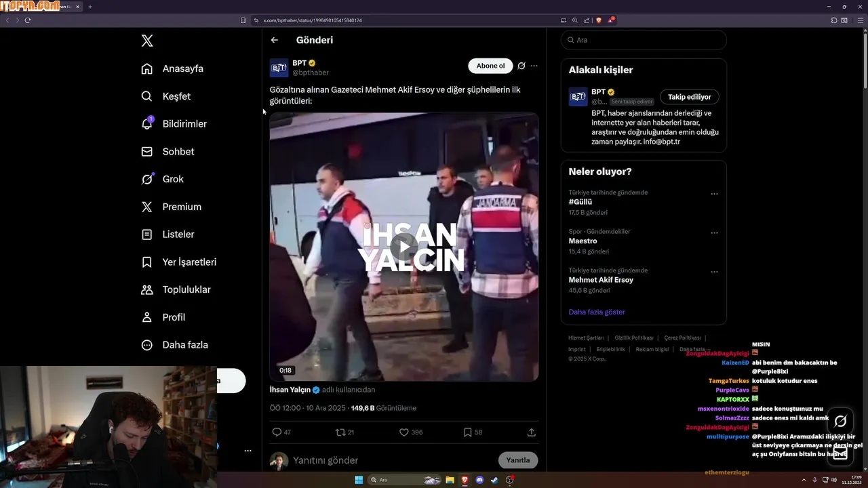This screenshot has height=488, width=868.
Task: Open the BPT avatar in Alakalı kişiler
Action: (x=578, y=97)
